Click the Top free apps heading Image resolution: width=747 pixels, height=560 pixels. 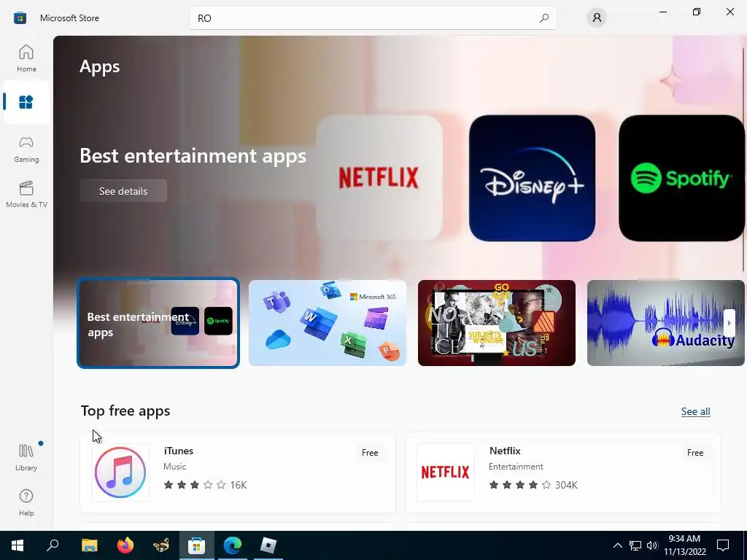(125, 411)
